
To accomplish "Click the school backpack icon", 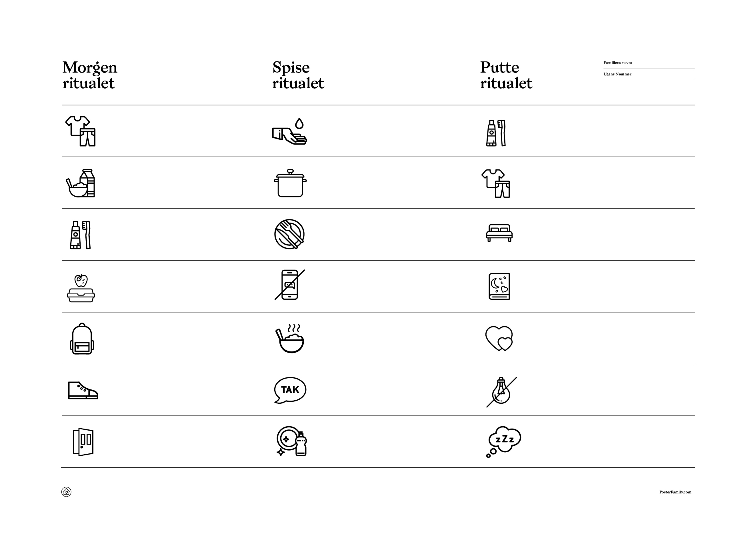I will point(82,339).
